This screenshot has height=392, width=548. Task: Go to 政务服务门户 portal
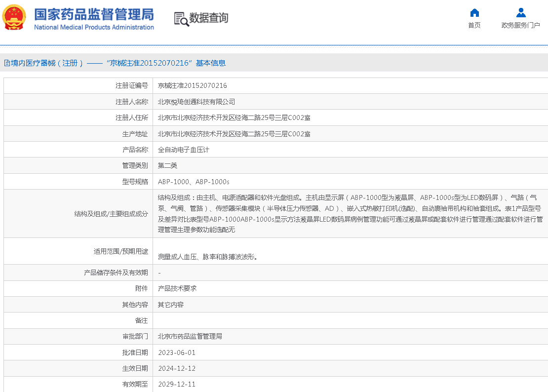(x=520, y=25)
